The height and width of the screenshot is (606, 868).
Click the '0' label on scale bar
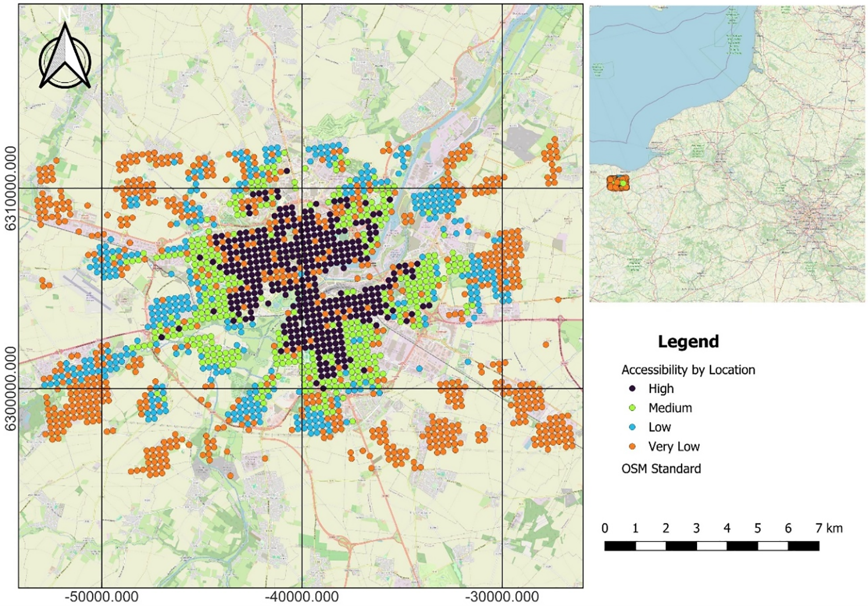click(605, 528)
